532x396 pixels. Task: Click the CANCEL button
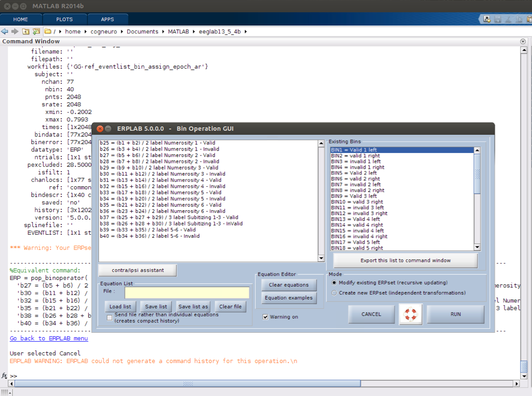371,314
